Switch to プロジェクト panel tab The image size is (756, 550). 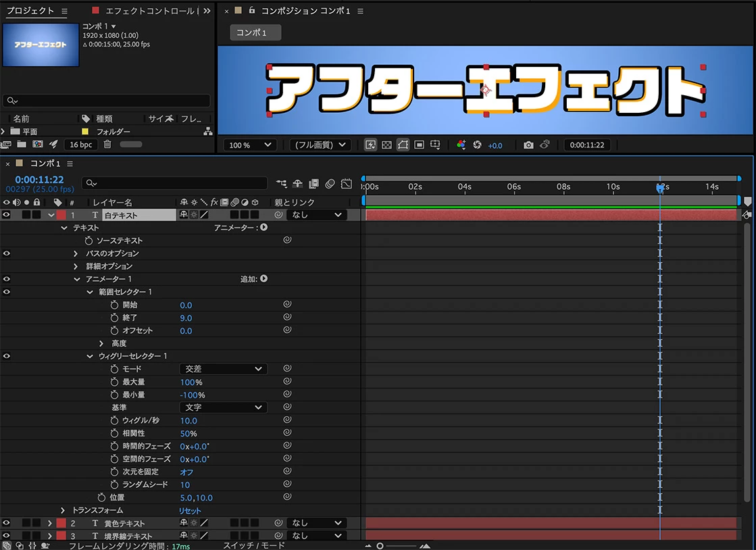[x=30, y=11]
